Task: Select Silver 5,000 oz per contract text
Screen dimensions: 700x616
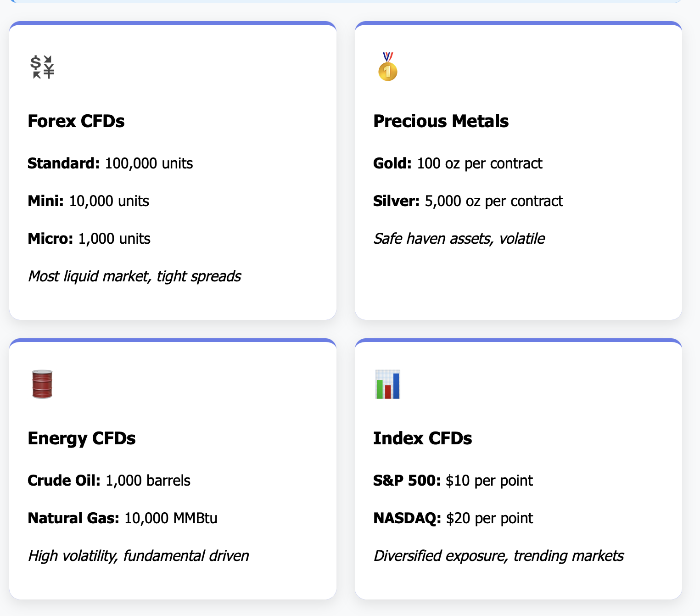Action: (x=468, y=201)
